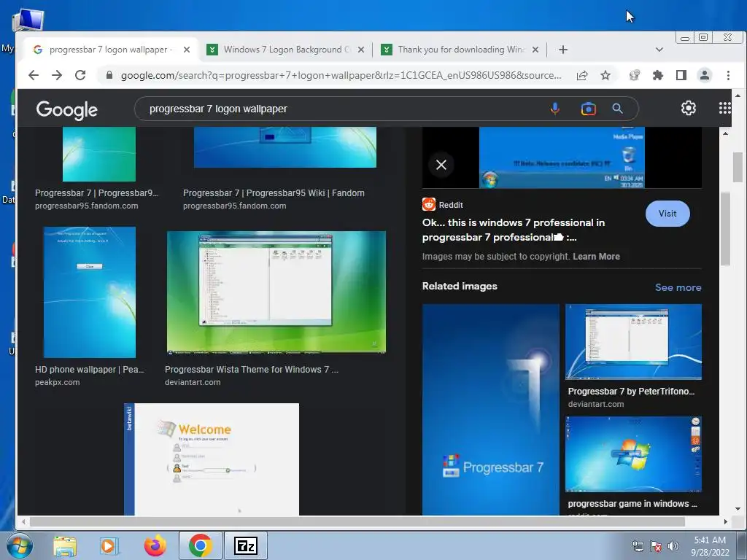Open Progressbar 7 by PeterTrifono image

[633, 341]
